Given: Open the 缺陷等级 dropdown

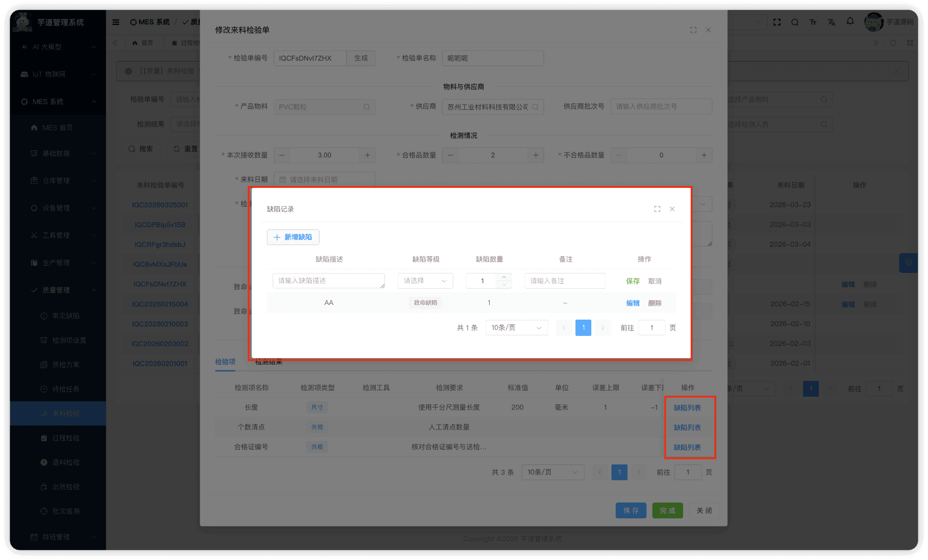Looking at the screenshot, I should click(x=425, y=281).
